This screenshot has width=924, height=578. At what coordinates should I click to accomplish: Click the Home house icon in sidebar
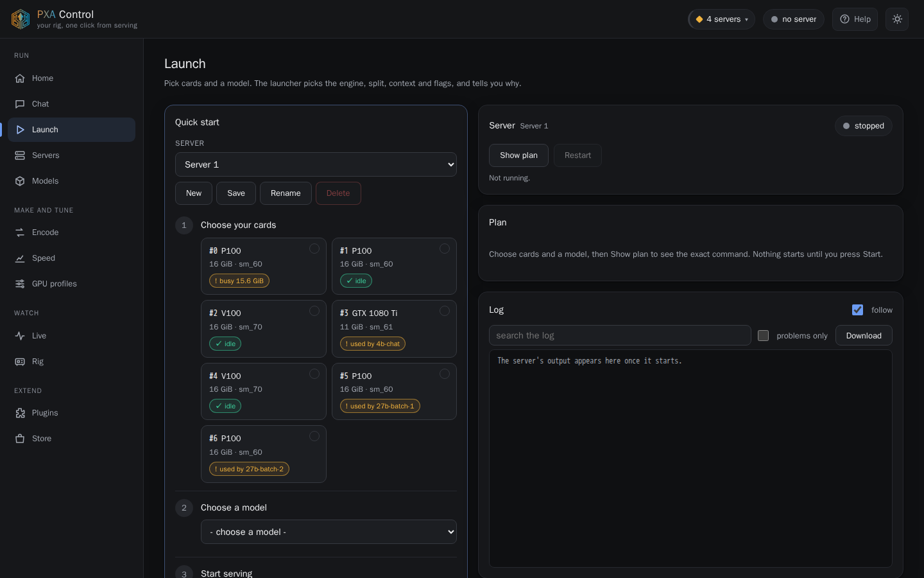coord(20,78)
